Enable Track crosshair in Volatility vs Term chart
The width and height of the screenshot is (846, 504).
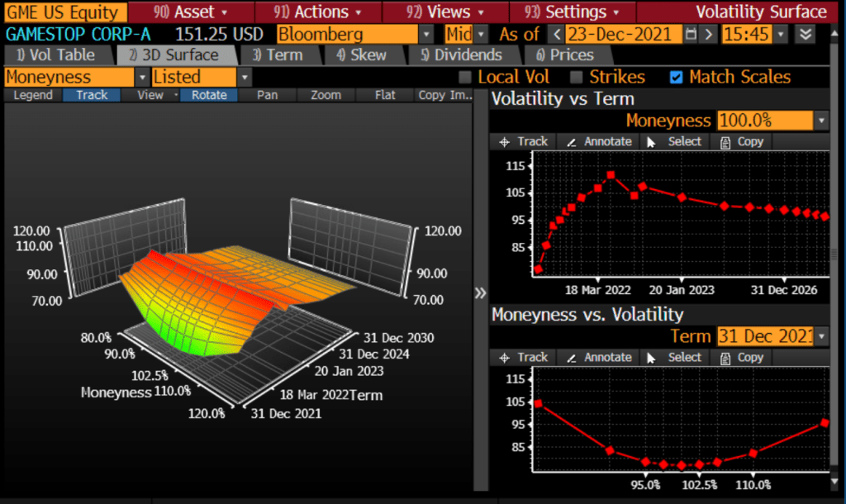pyautogui.click(x=524, y=141)
